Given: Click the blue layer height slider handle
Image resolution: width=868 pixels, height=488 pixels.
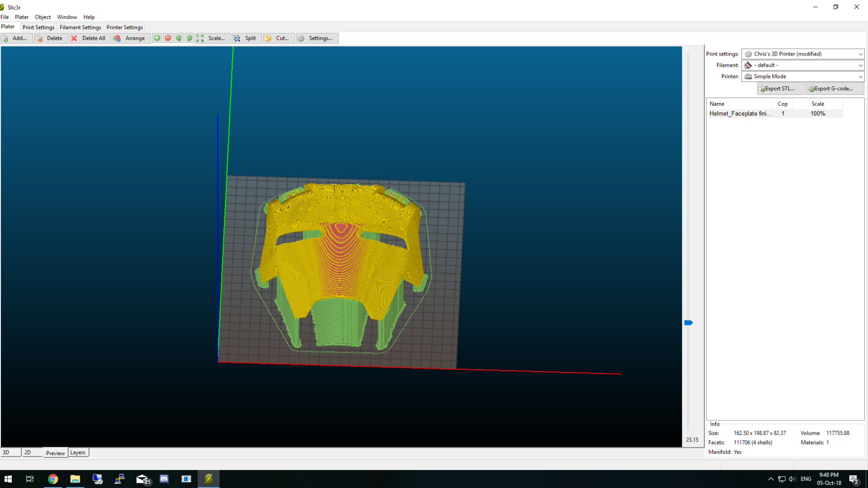Looking at the screenshot, I should pos(688,323).
